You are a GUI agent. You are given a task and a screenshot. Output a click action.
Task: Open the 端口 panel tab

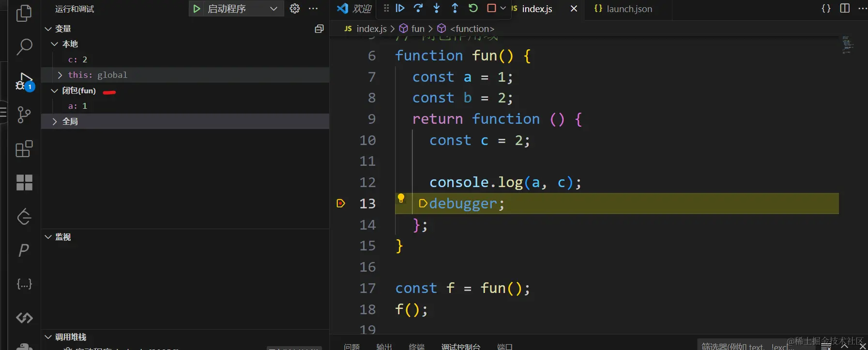[x=505, y=346]
